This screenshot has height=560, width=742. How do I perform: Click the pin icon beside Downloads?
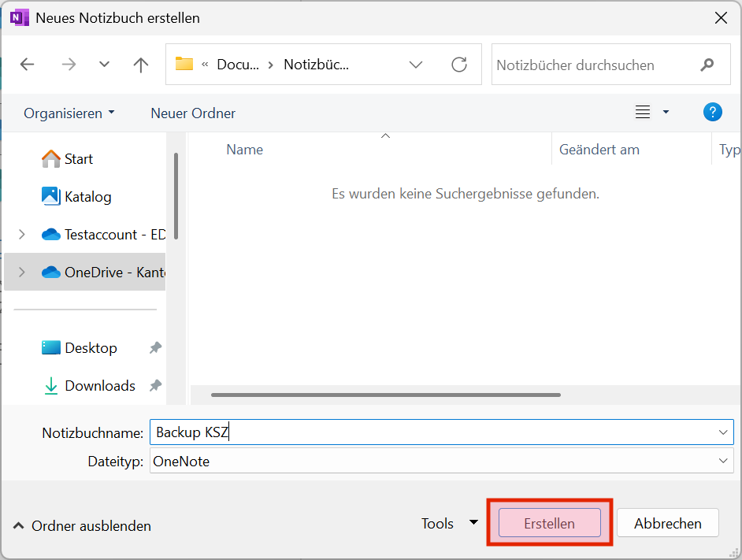coord(155,386)
